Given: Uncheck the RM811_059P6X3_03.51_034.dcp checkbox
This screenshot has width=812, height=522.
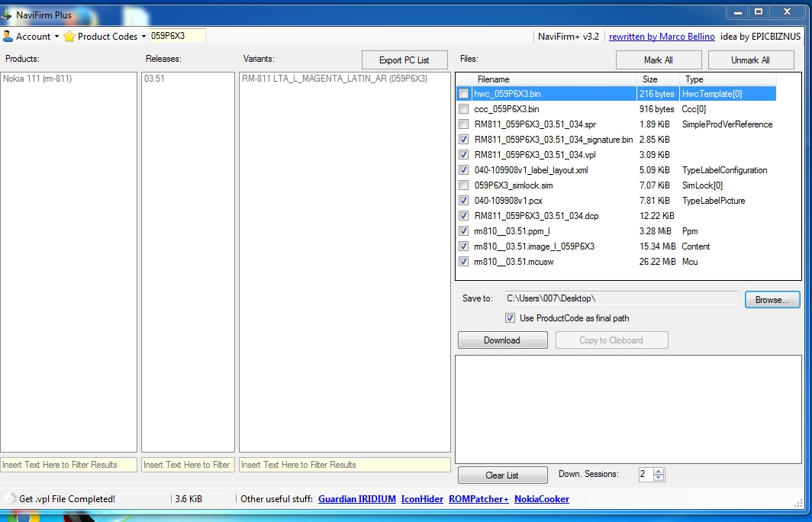Looking at the screenshot, I should [463, 216].
